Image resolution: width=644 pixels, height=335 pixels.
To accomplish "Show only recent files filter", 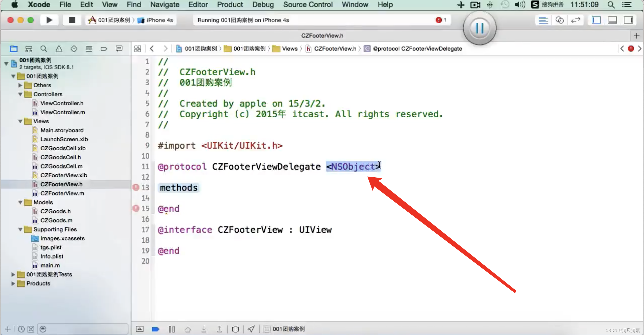I will [21, 329].
